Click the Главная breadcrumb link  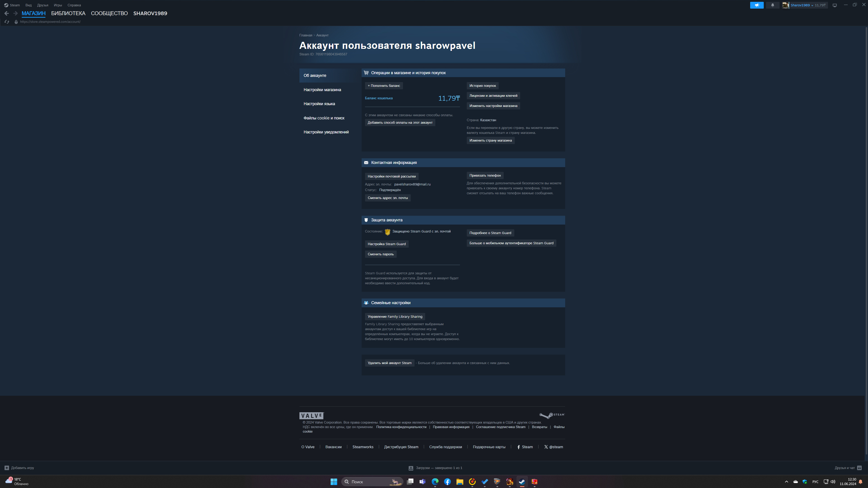coord(306,35)
